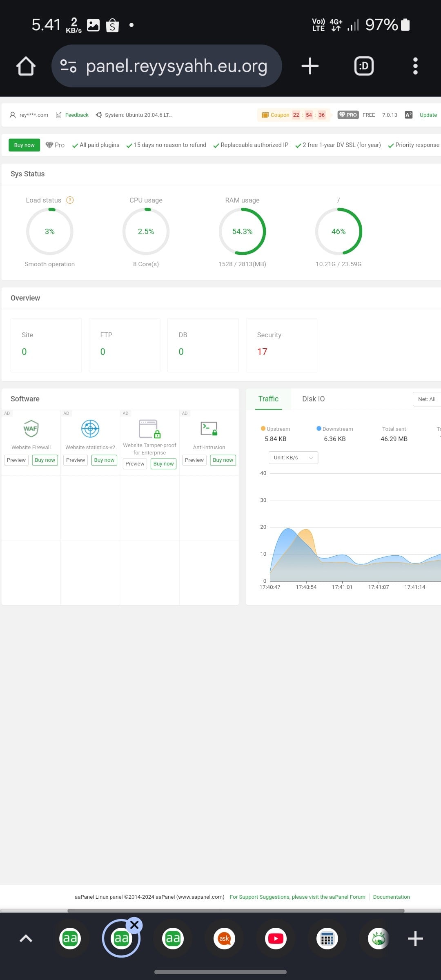The image size is (441, 980).
Task: Click the Anti-intrusion terminal icon
Action: click(x=209, y=429)
